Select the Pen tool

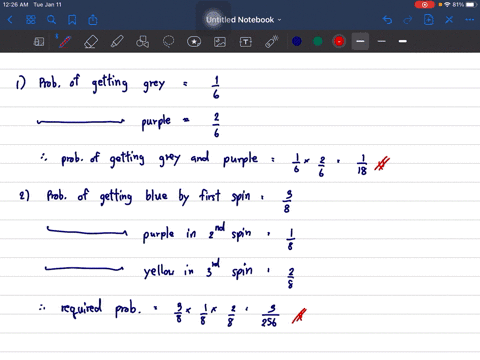pos(64,42)
